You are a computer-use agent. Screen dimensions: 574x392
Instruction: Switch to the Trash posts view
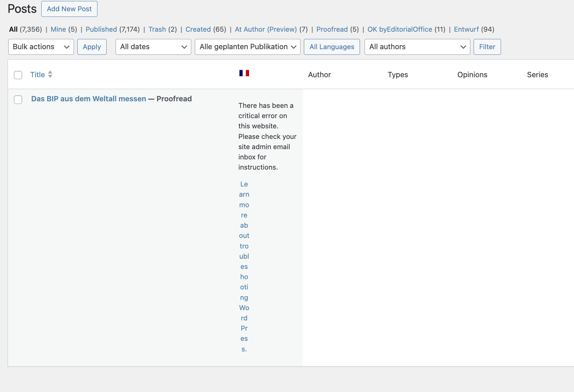(x=157, y=29)
